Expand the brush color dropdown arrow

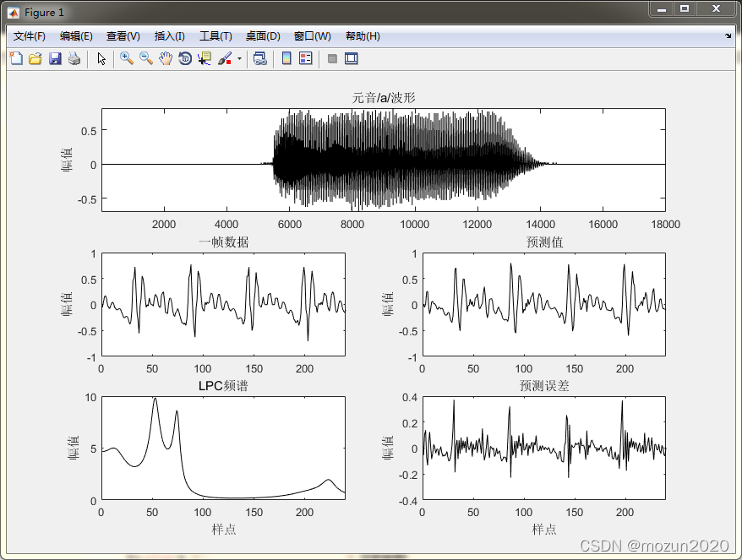point(239,58)
